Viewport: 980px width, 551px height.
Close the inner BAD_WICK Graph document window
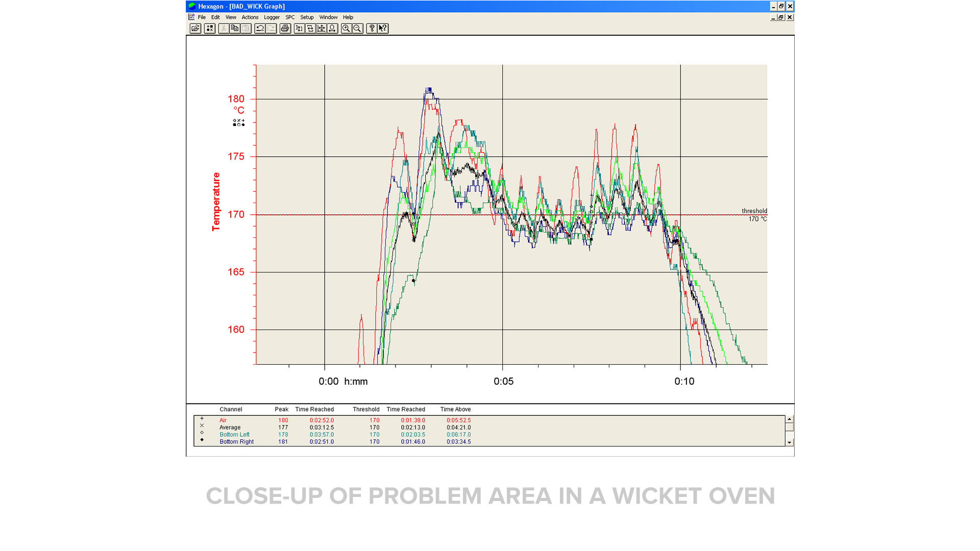click(790, 17)
